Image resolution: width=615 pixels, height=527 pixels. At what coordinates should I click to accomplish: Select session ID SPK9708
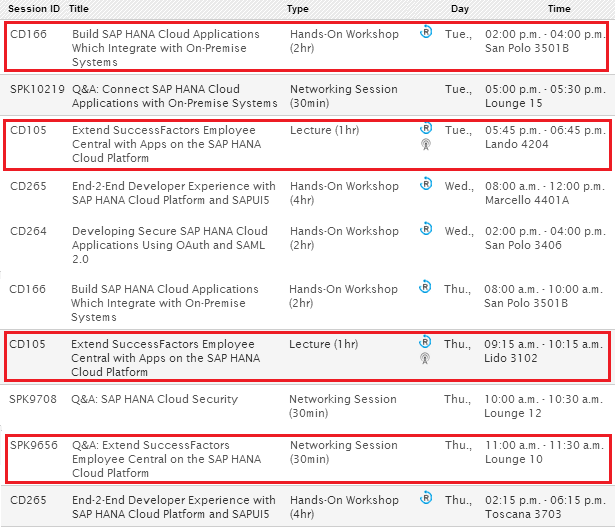[33, 399]
